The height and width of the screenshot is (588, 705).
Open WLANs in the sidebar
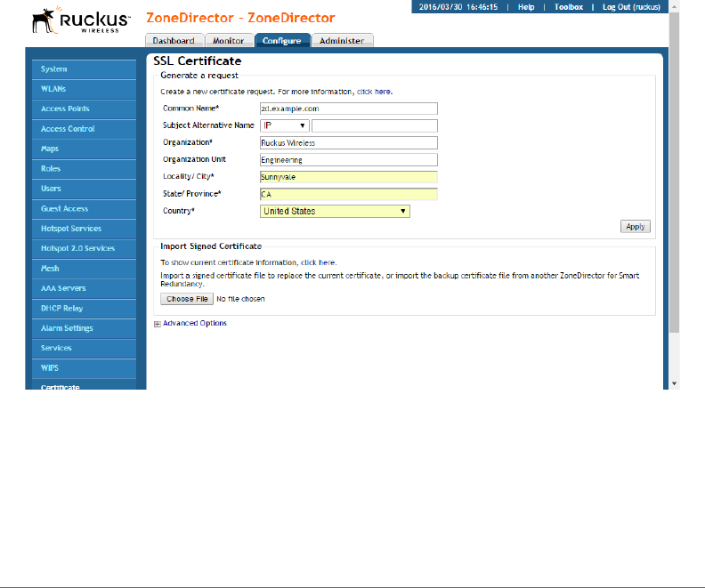click(x=84, y=89)
